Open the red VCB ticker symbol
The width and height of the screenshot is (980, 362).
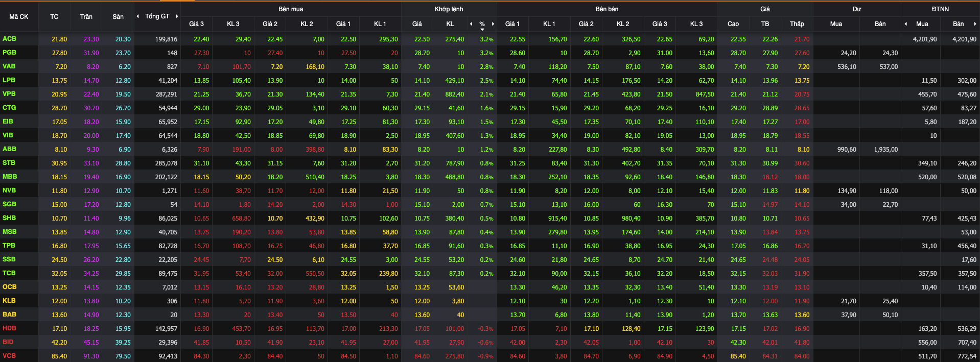pos(9,356)
